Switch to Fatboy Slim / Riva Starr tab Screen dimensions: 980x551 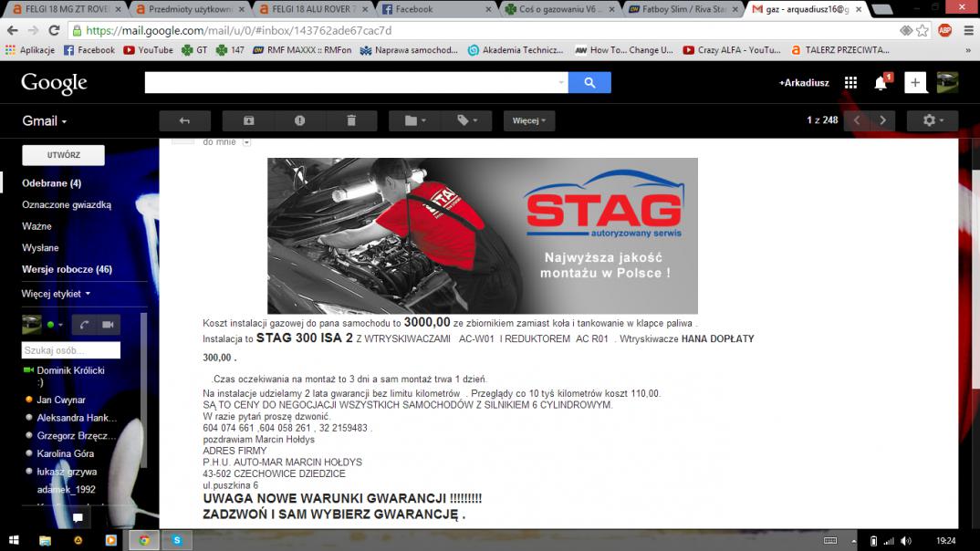tap(683, 9)
